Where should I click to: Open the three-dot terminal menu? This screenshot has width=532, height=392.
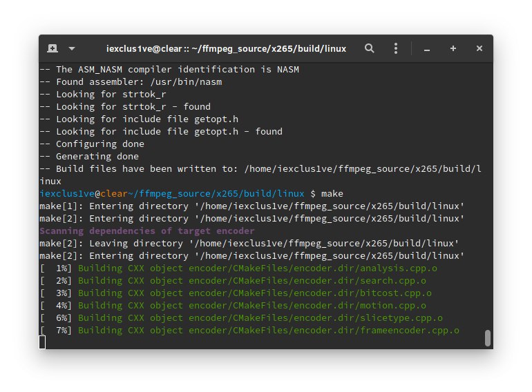click(x=396, y=48)
